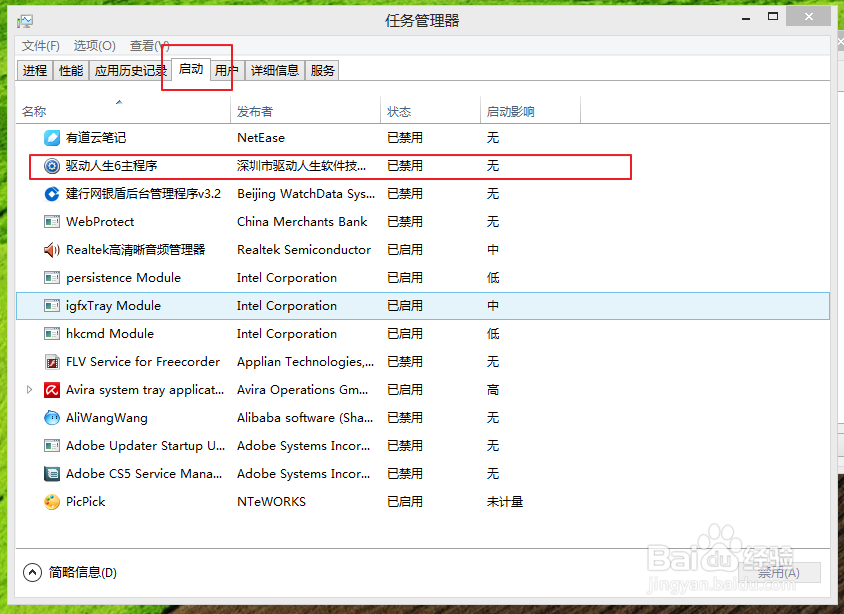
Task: Select 建行网银盾后台管理程序v3.2 name text
Action: 143,194
